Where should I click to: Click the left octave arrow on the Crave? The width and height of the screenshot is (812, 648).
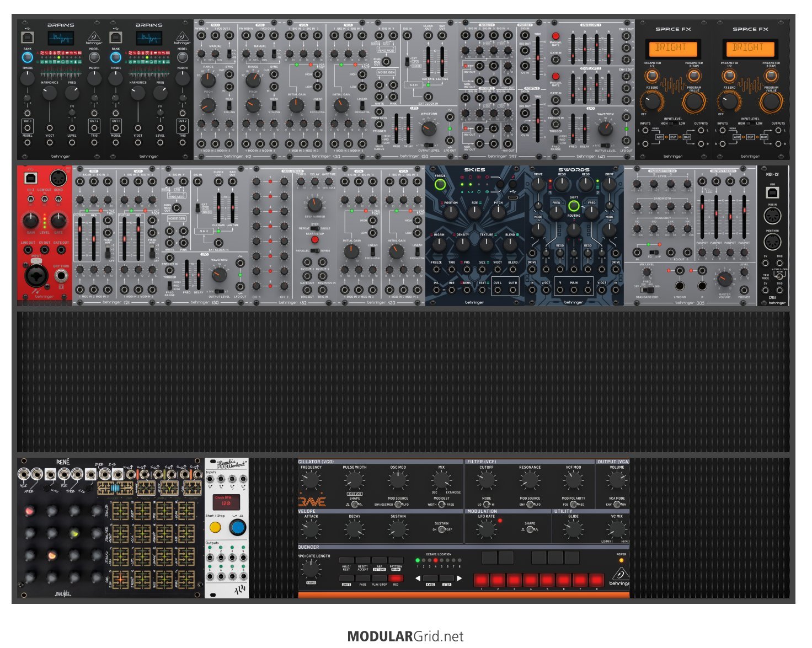point(418,578)
